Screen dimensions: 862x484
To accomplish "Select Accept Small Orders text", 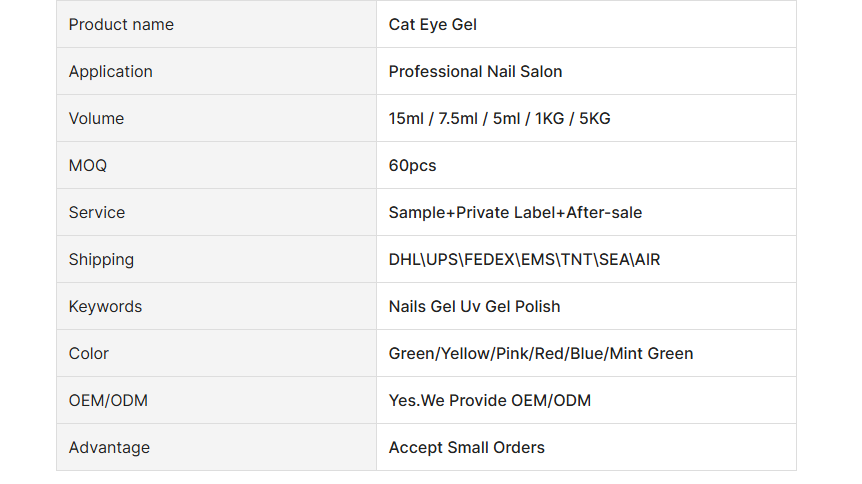I will [466, 448].
